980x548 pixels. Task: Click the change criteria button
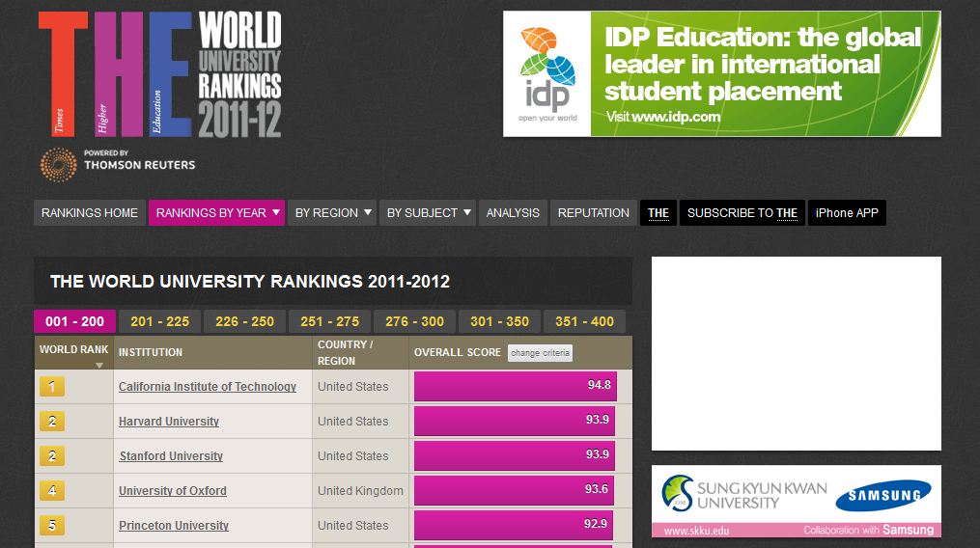[540, 353]
